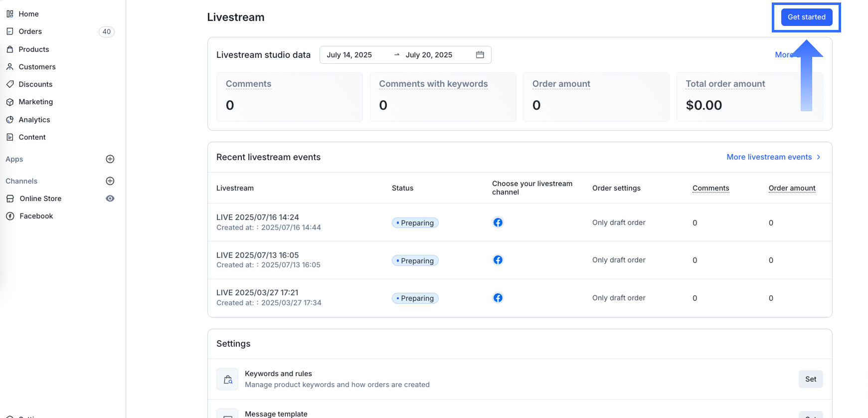Viewport: 868px width, 418px height.
Task: Click the calendar icon in date range
Action: click(x=480, y=55)
